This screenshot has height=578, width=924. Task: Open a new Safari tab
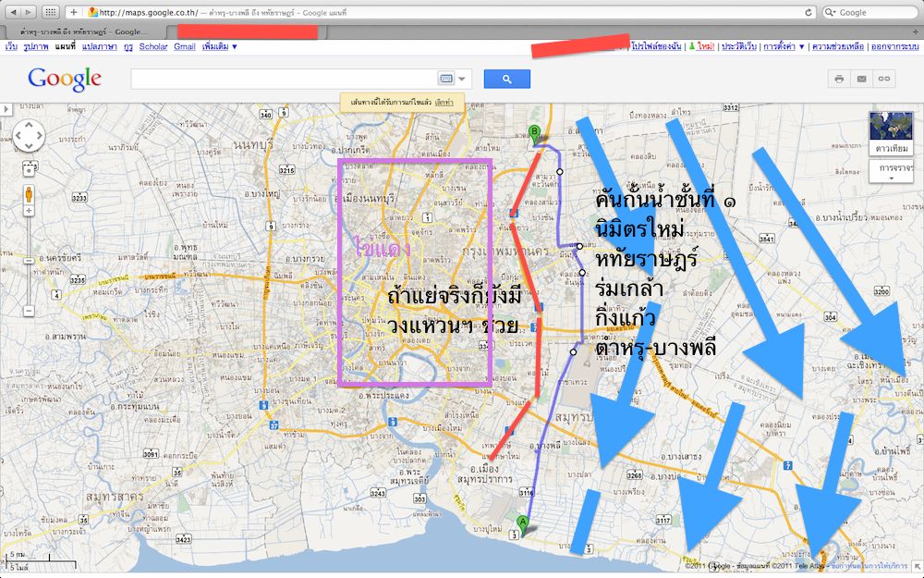pos(915,32)
